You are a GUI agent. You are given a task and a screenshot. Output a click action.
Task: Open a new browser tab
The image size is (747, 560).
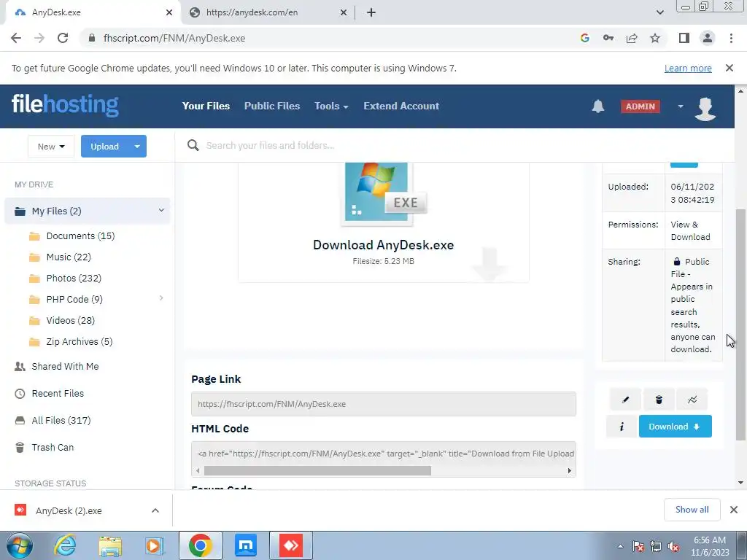tap(371, 13)
